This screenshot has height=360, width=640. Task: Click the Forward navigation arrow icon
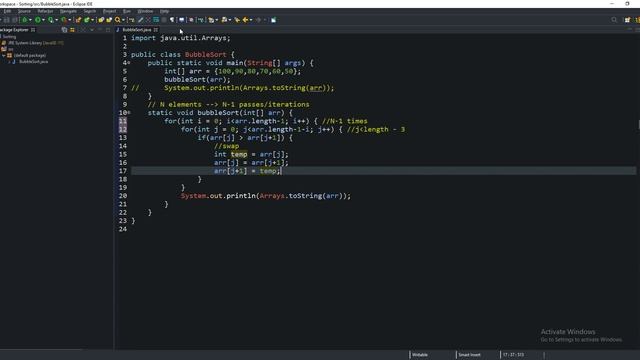click(258, 20)
